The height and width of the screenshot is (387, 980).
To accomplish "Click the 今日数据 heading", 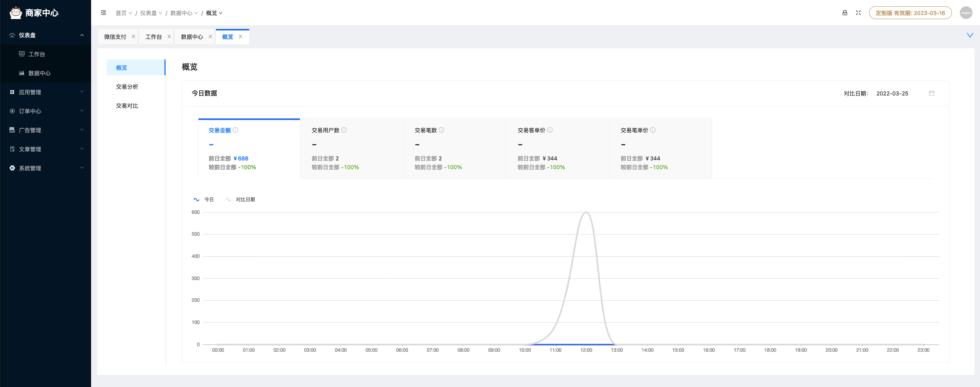I will tap(204, 93).
